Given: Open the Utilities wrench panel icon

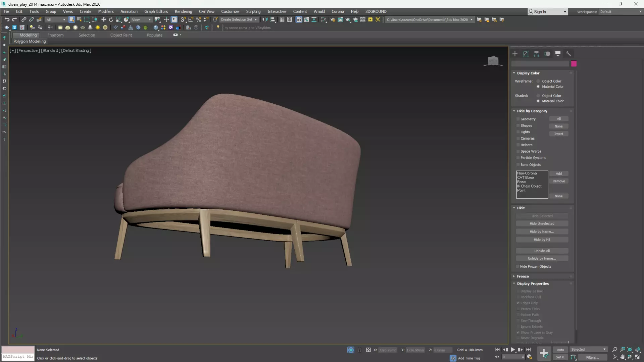Looking at the screenshot, I should tap(568, 54).
